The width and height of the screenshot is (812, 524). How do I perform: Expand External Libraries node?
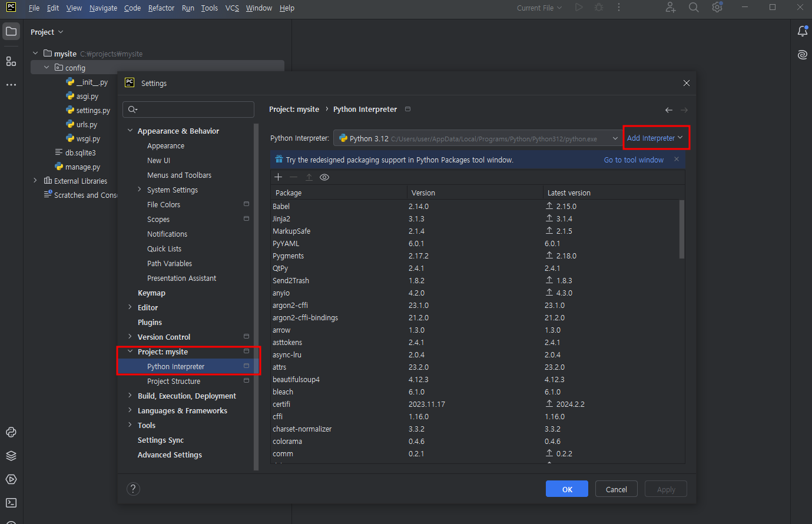(35, 181)
